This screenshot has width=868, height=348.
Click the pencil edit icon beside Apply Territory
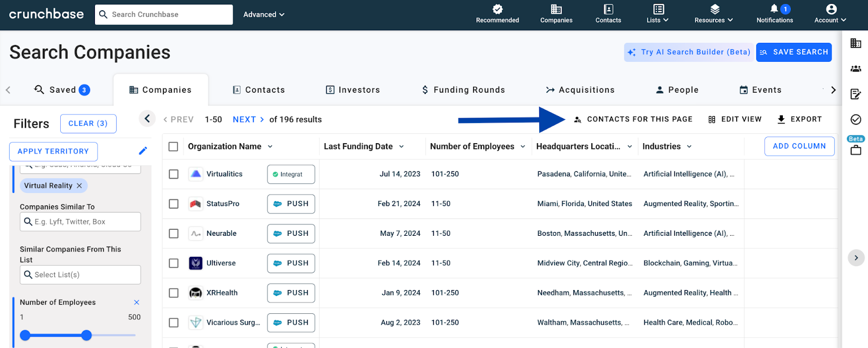(x=143, y=151)
